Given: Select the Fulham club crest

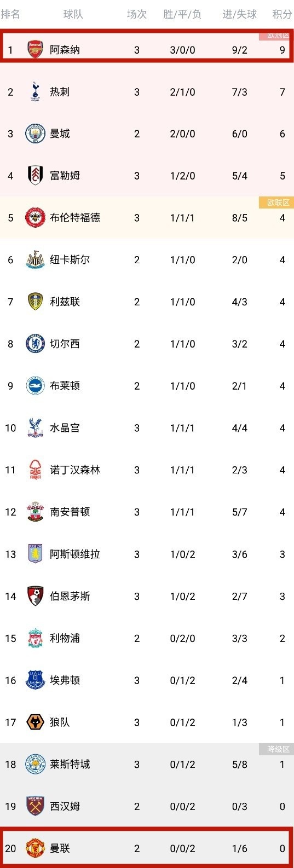Looking at the screenshot, I should pyautogui.click(x=35, y=176).
